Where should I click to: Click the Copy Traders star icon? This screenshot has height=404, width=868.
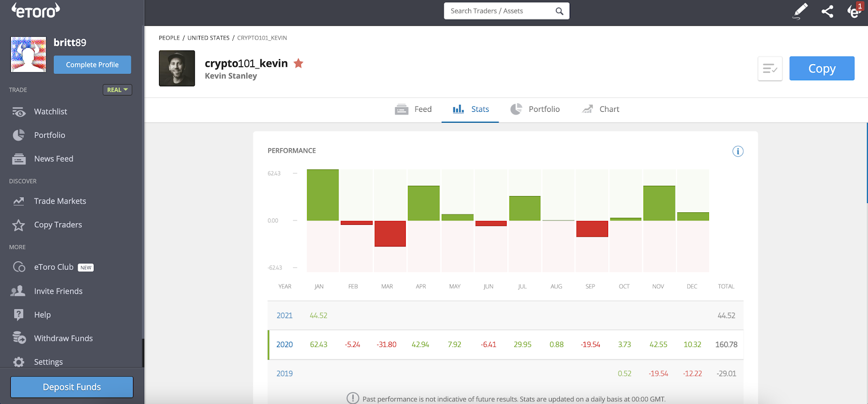click(19, 225)
